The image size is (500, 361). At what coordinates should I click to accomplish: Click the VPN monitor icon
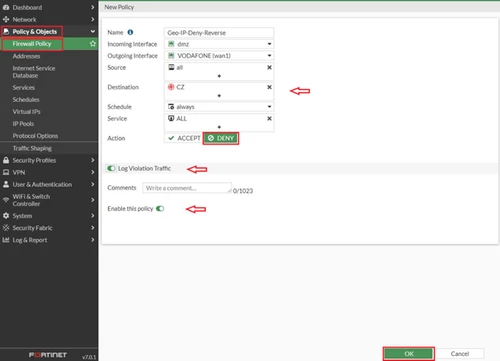[x=6, y=172]
